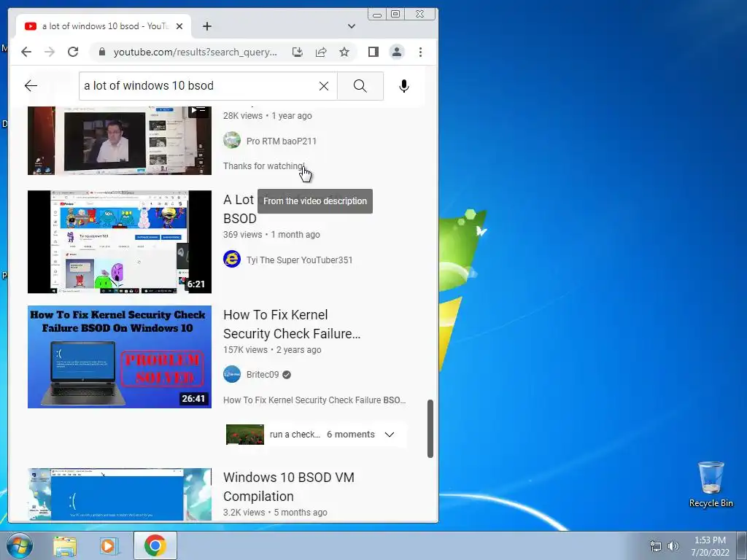
Task: Open the Pro RTM baoP211 channel link
Action: 281,141
